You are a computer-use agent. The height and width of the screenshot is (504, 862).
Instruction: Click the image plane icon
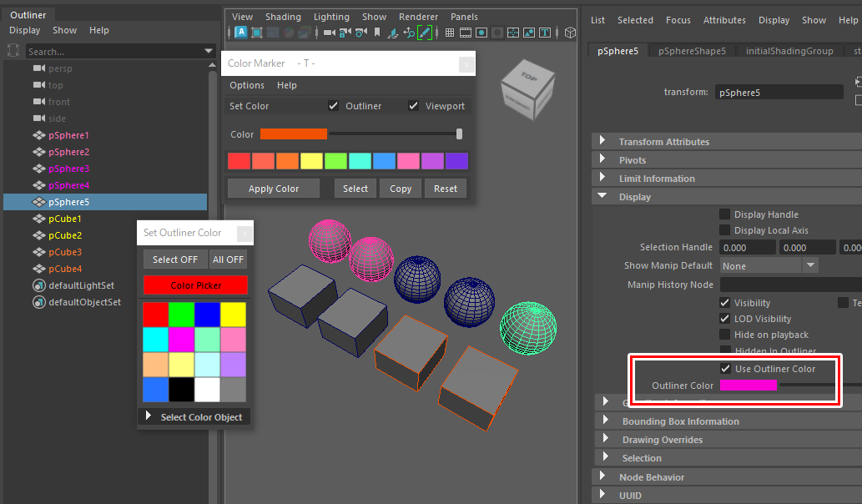tap(393, 33)
